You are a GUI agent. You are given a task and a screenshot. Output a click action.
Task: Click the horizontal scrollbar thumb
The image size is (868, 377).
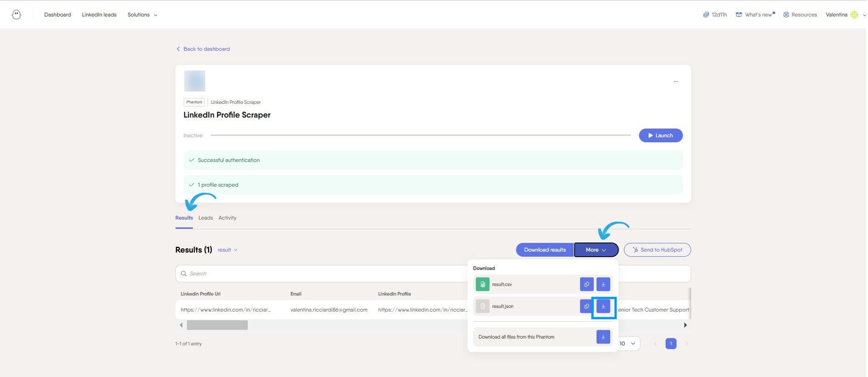[x=217, y=325]
